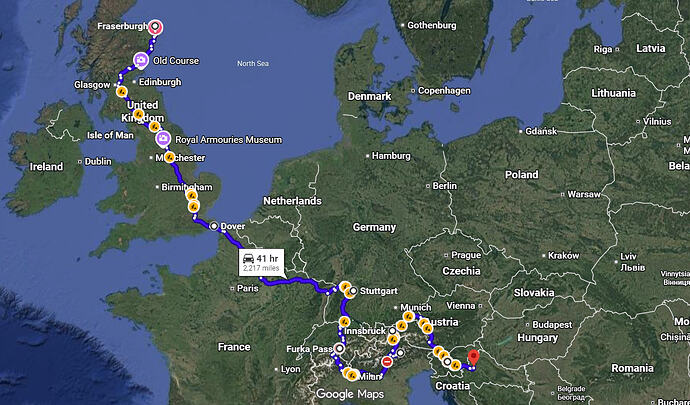Click the Germany country label
690x405 pixels.
(374, 227)
